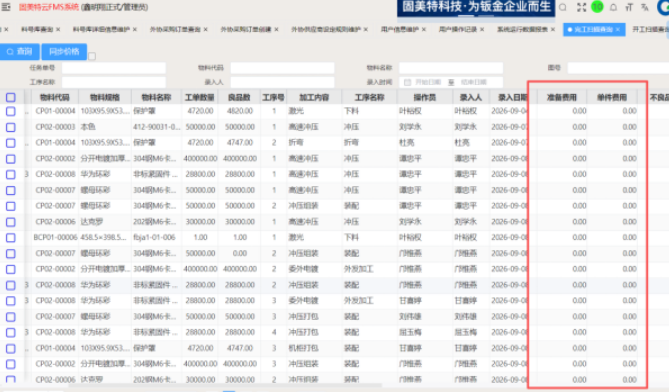
Task: Click the blue 查询 search button
Action: (x=20, y=52)
